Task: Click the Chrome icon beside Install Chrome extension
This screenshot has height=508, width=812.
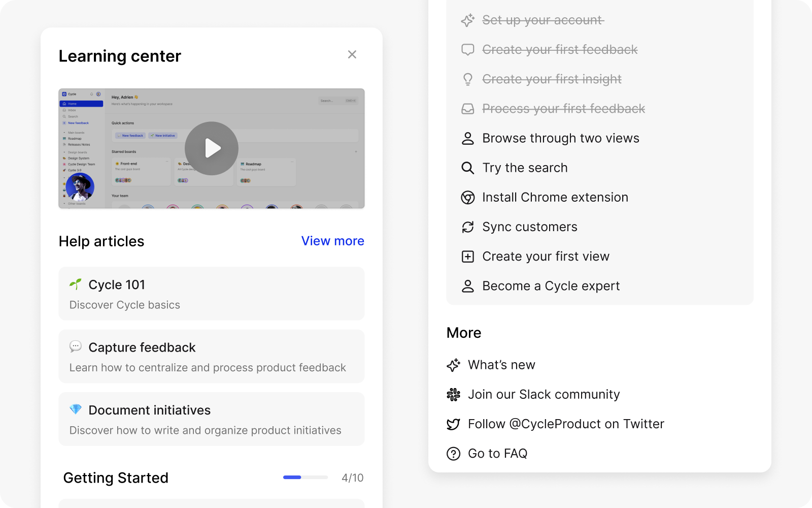Action: coord(467,197)
